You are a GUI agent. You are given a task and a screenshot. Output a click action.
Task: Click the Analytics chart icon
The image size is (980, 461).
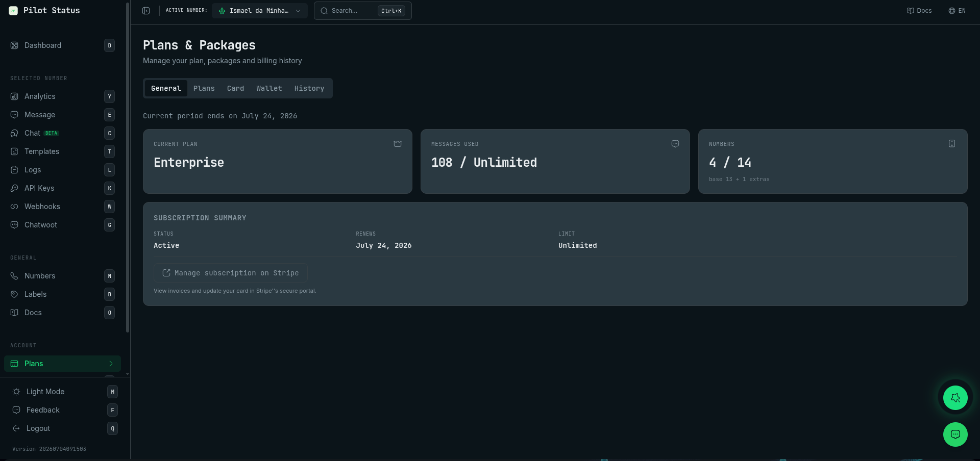click(14, 96)
